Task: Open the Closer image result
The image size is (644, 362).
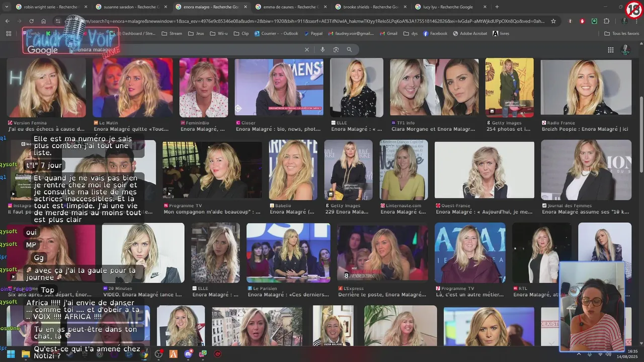Action: tap(279, 87)
